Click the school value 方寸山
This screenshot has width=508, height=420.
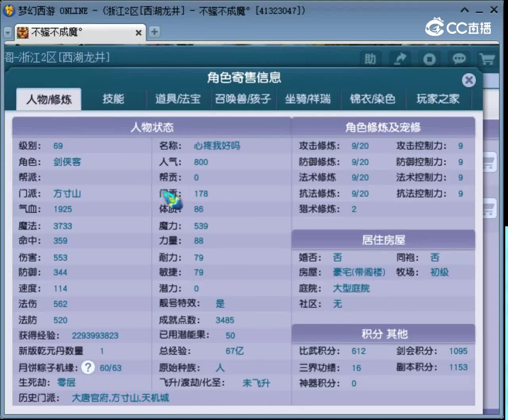(67, 194)
